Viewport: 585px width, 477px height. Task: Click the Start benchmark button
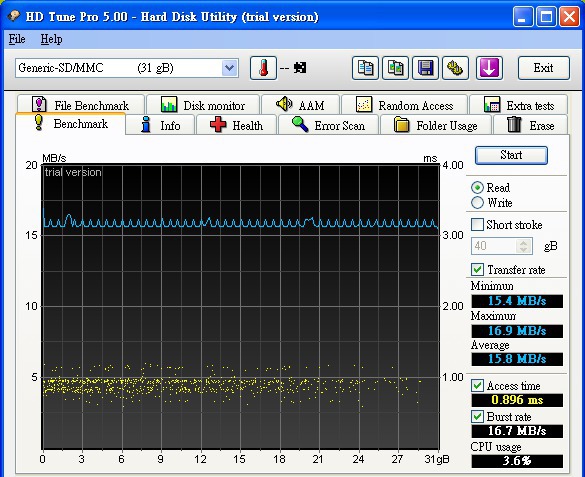coord(511,155)
